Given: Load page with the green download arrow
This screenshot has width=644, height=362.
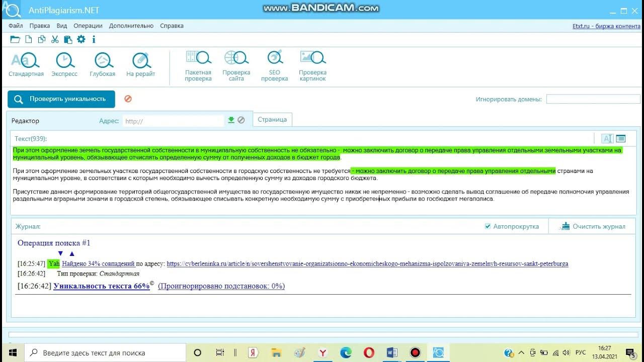Looking at the screenshot, I should point(231,120).
